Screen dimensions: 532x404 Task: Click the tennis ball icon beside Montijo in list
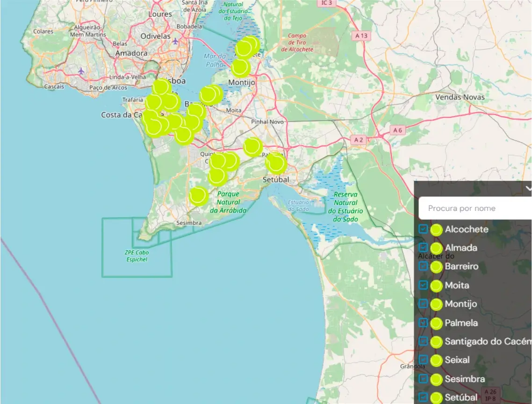click(436, 304)
